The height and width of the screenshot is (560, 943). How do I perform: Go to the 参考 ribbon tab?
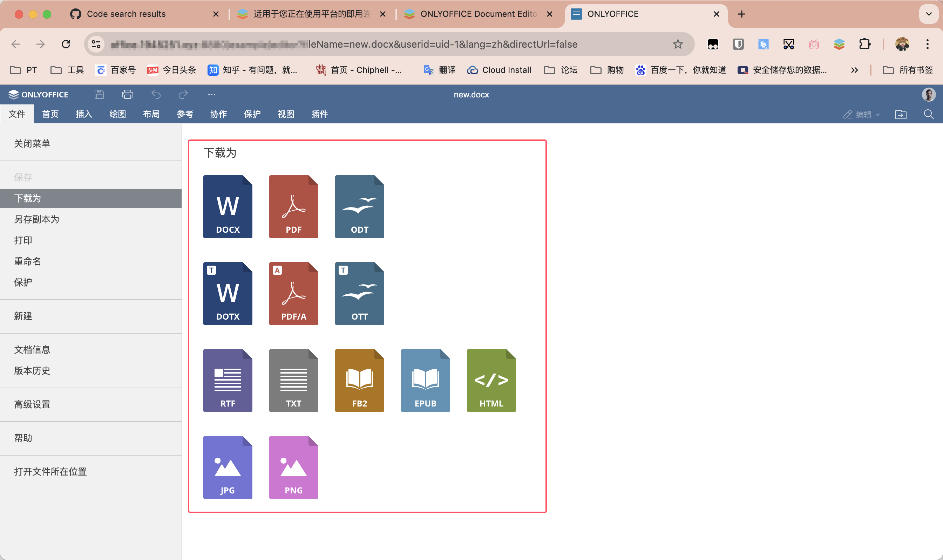[185, 114]
